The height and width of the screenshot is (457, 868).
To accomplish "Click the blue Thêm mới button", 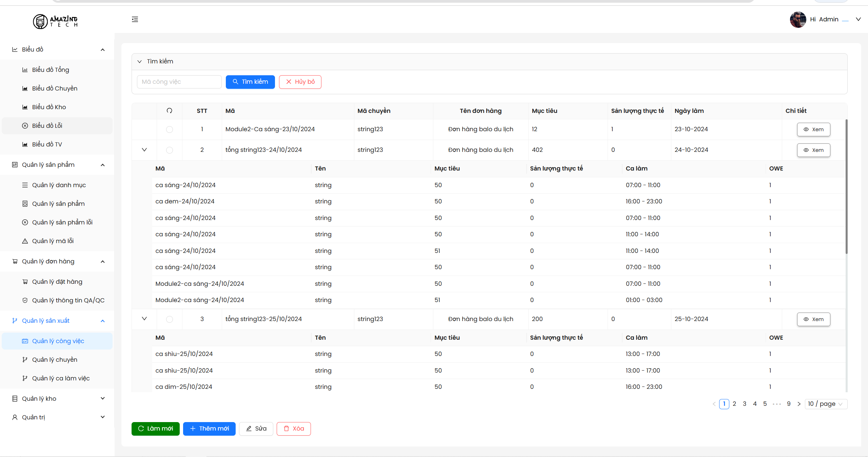I will click(209, 429).
